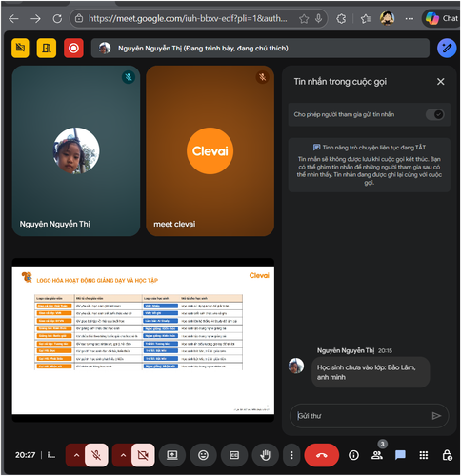Open browser favorites list icon
461x476 pixels.
coord(366,19)
